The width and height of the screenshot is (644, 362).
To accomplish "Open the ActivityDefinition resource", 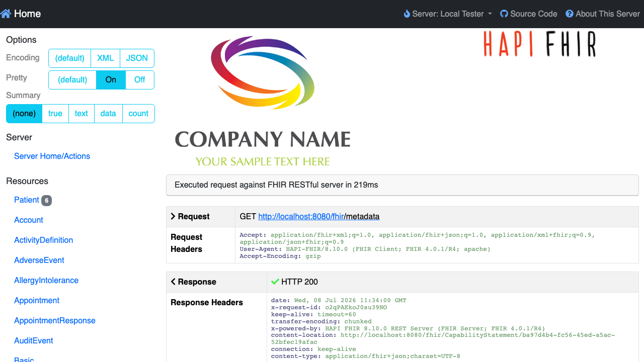I will tap(43, 240).
